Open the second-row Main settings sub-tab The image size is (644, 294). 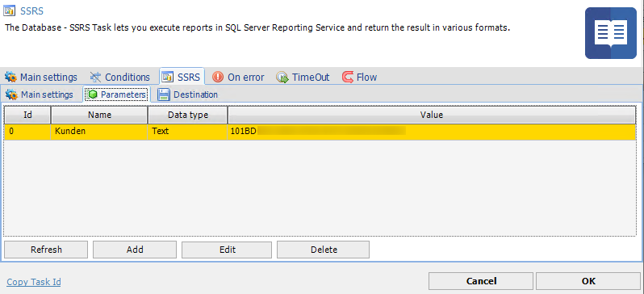[40, 94]
